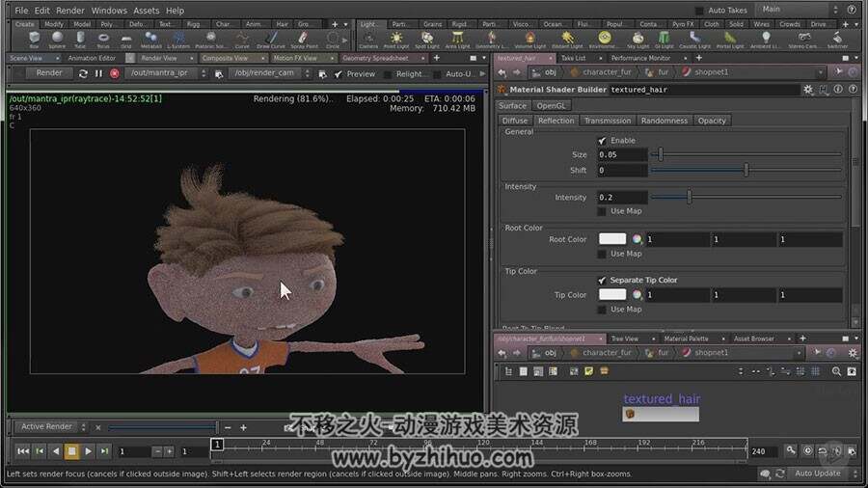Enable Use Map for Root Color
Viewport: 868px width, 488px height.
click(x=602, y=254)
